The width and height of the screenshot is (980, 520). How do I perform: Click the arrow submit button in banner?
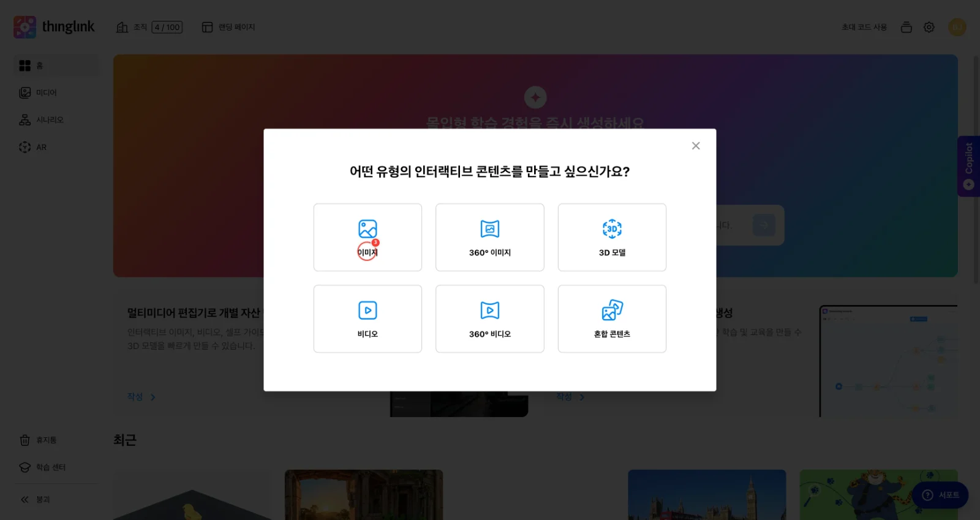coord(764,225)
